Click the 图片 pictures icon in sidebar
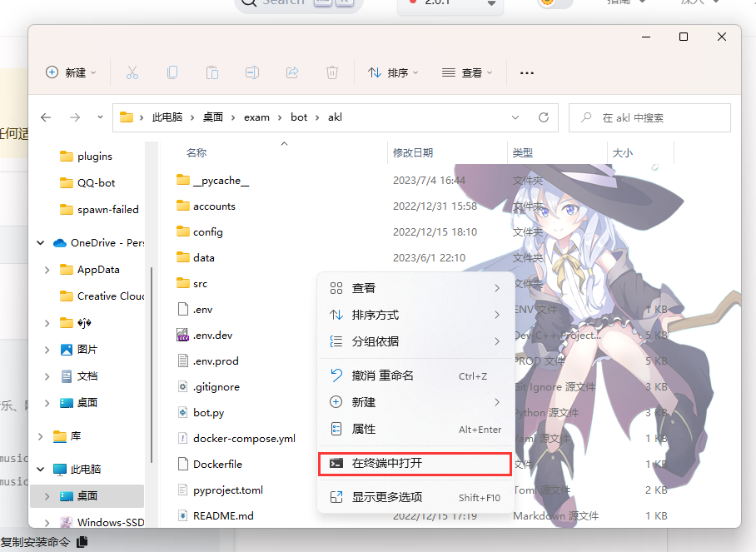 67,350
